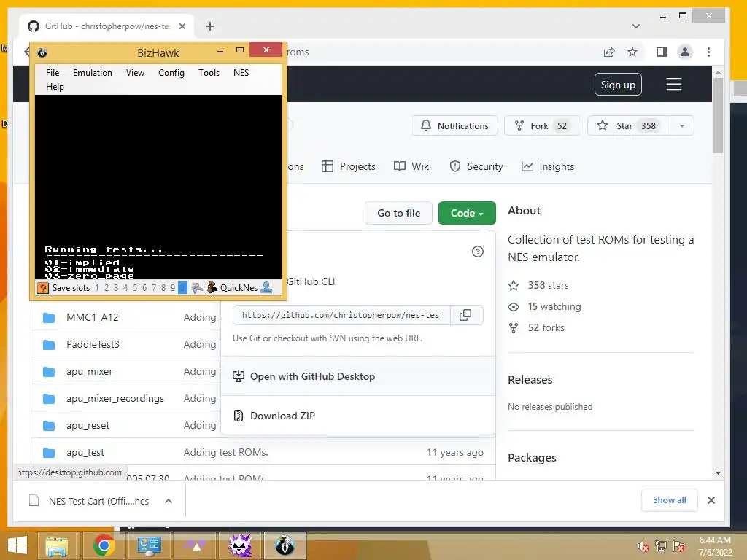Open the NES menu in BizHawk
Screen dimensions: 747x560
pos(241,73)
